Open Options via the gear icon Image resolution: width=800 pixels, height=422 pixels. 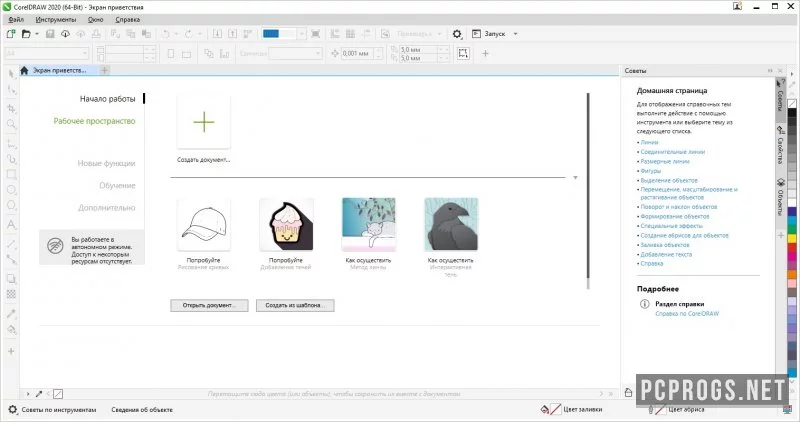coord(457,34)
